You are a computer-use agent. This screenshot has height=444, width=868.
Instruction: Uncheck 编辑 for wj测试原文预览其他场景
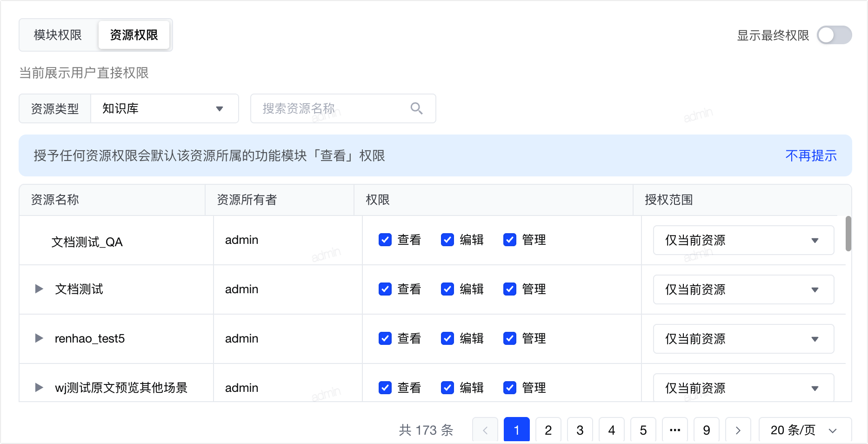[x=447, y=388]
